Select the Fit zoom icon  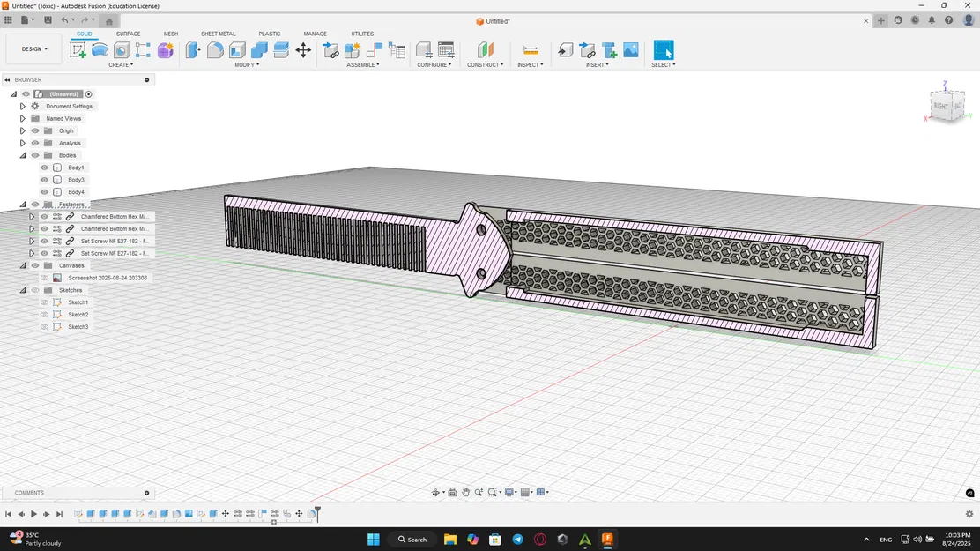click(492, 492)
